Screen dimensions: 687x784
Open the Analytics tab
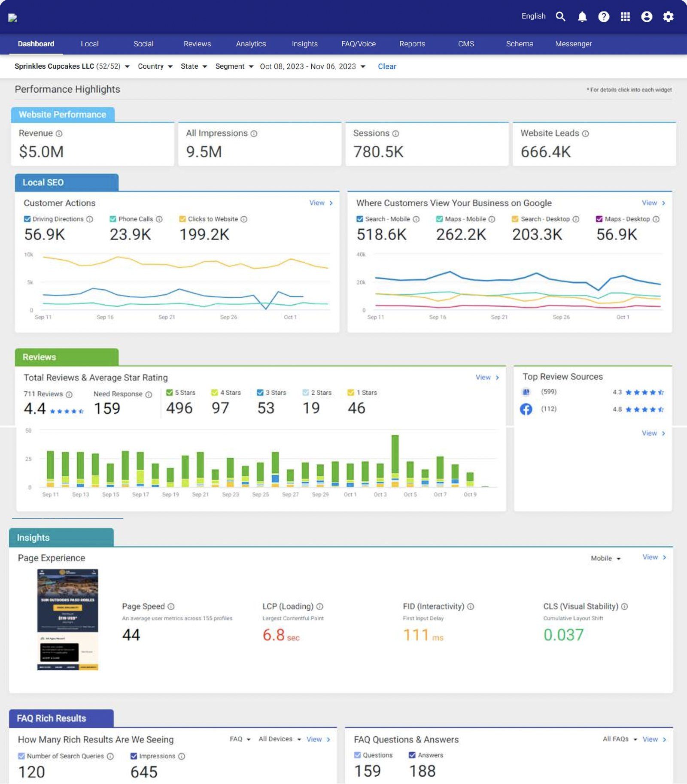251,44
